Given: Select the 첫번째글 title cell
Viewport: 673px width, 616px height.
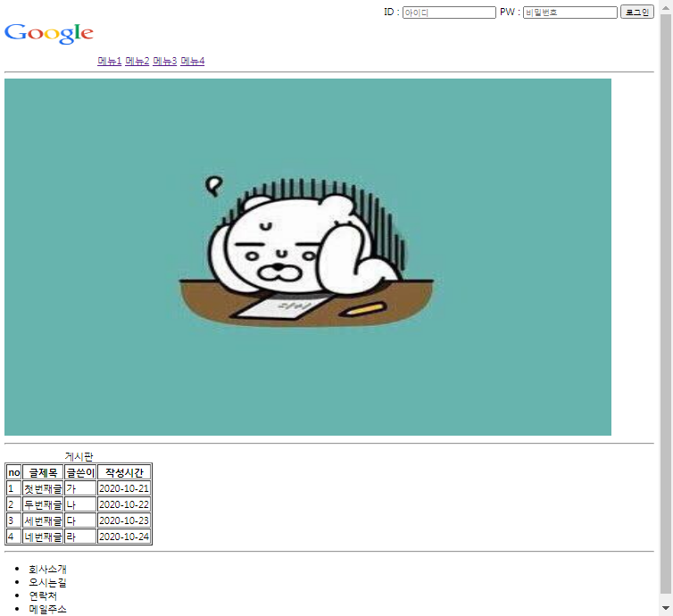Looking at the screenshot, I should click(x=43, y=488).
